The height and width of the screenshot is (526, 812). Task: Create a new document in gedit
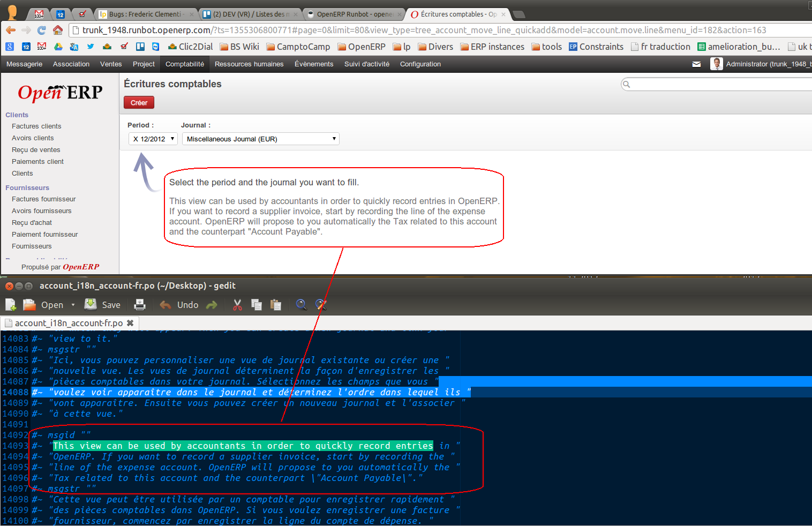point(11,305)
